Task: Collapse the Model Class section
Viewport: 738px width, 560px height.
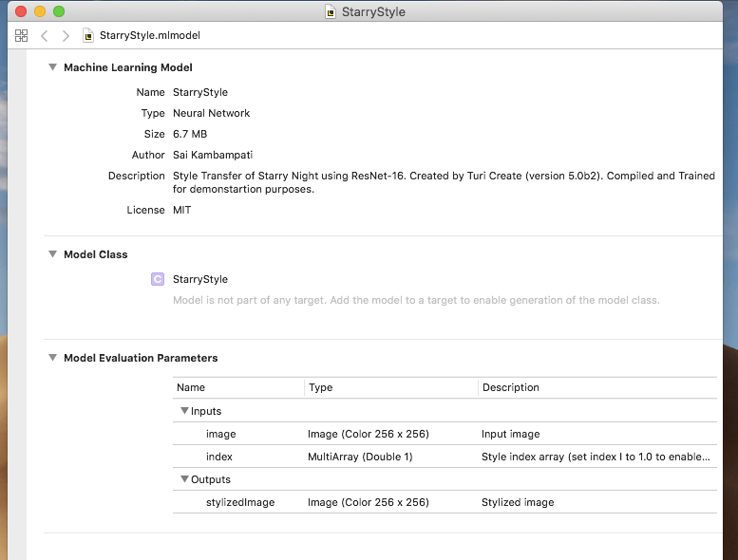Action: (51, 254)
